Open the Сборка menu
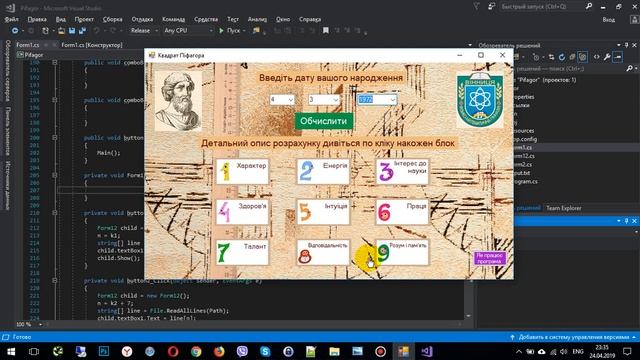This screenshot has width=640, height=360. (113, 19)
